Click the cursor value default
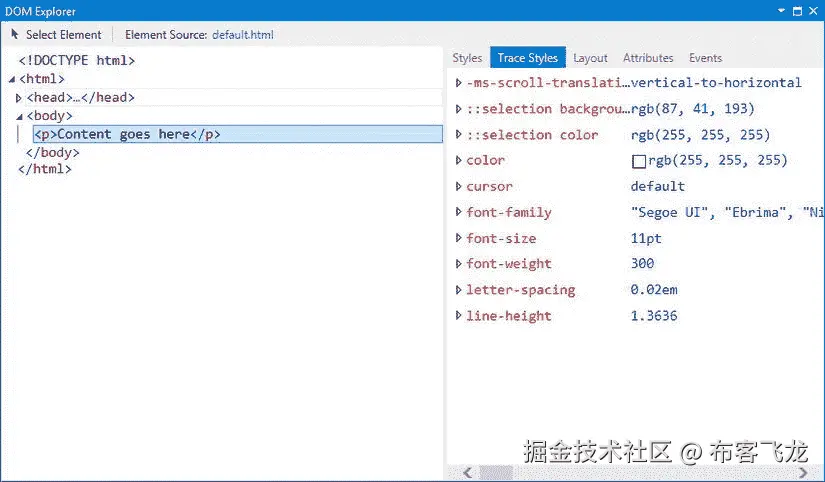 point(658,186)
